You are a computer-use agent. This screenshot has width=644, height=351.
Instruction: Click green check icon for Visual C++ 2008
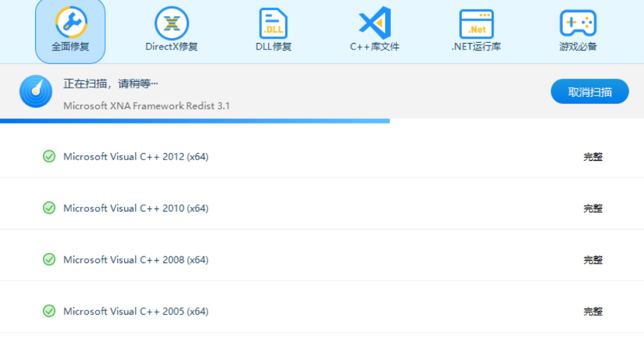point(49,260)
